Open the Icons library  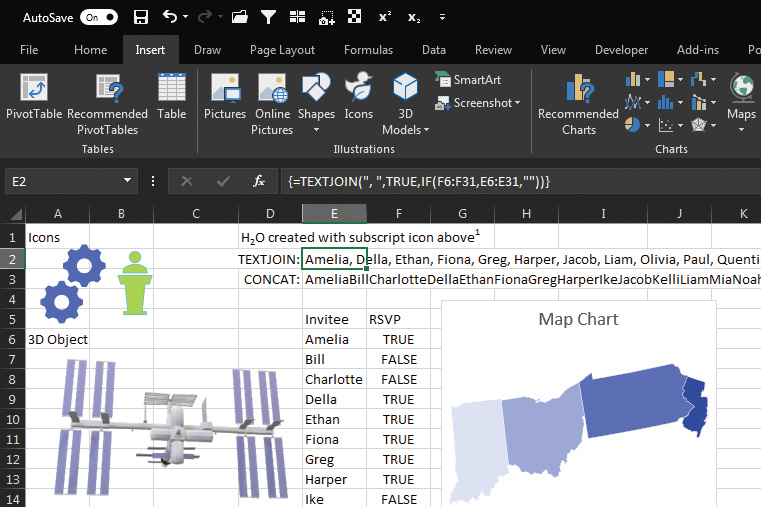point(359,96)
